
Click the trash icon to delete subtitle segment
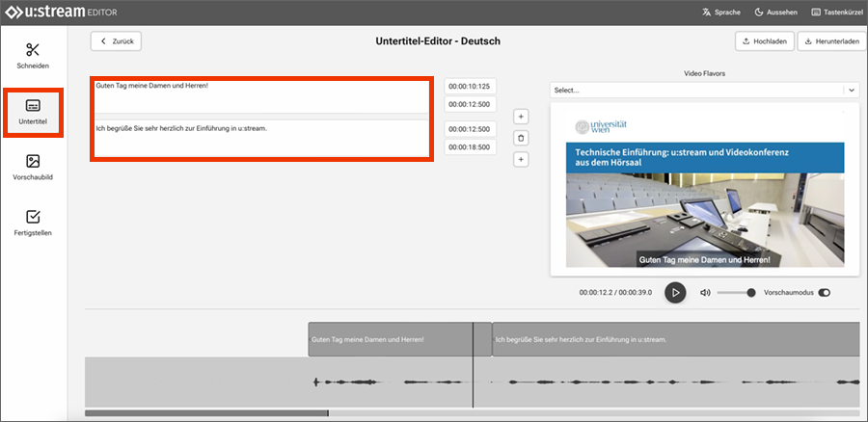(521, 138)
